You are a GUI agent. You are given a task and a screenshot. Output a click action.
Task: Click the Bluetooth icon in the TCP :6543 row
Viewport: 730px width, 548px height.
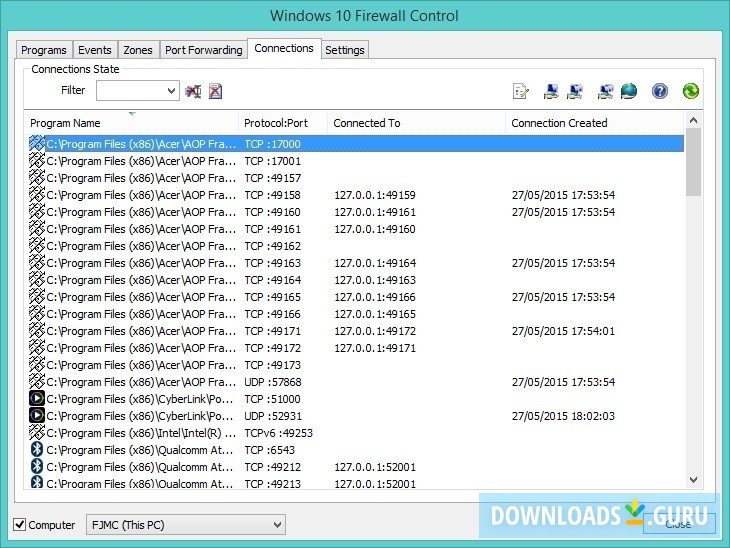pos(37,450)
